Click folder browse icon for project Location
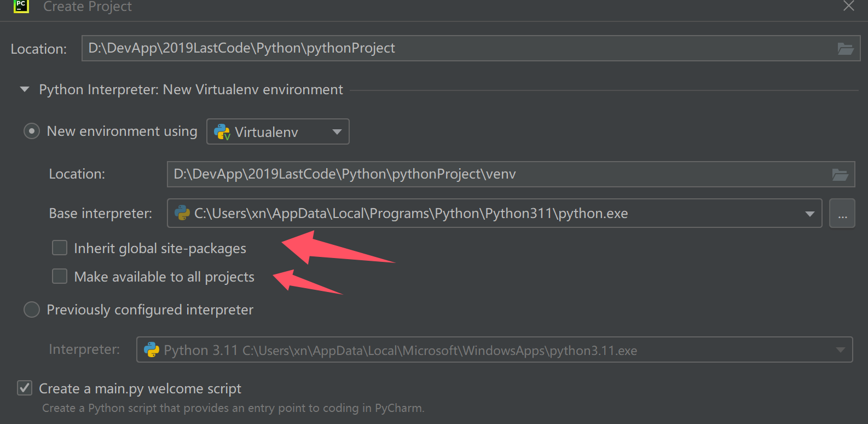868x424 pixels. coord(846,49)
